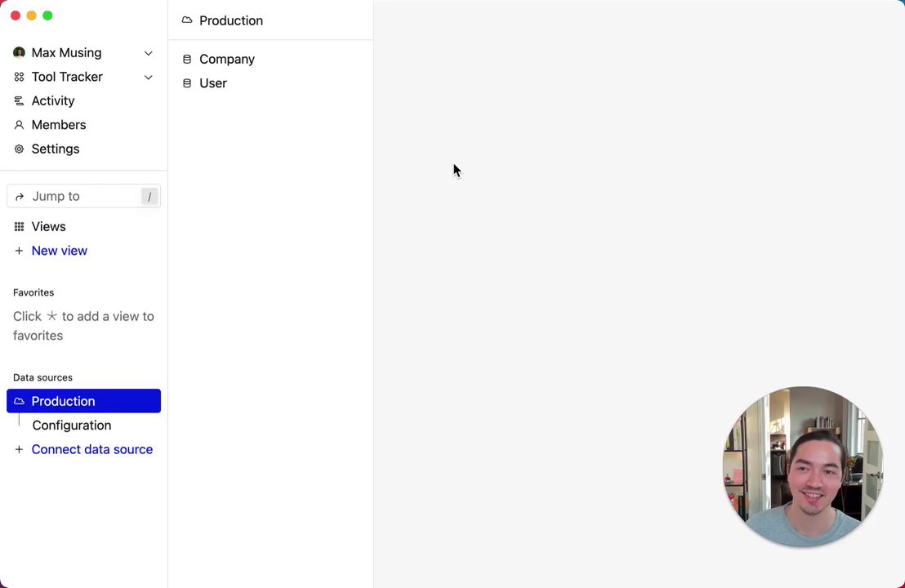Click the Max Musing avatar icon
Viewport: 905px width, 588px height.
19,52
